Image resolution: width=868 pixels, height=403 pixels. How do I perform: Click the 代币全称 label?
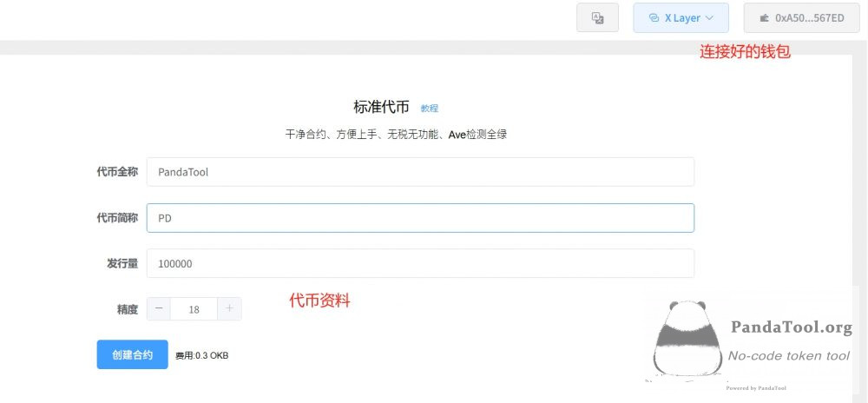click(x=117, y=172)
